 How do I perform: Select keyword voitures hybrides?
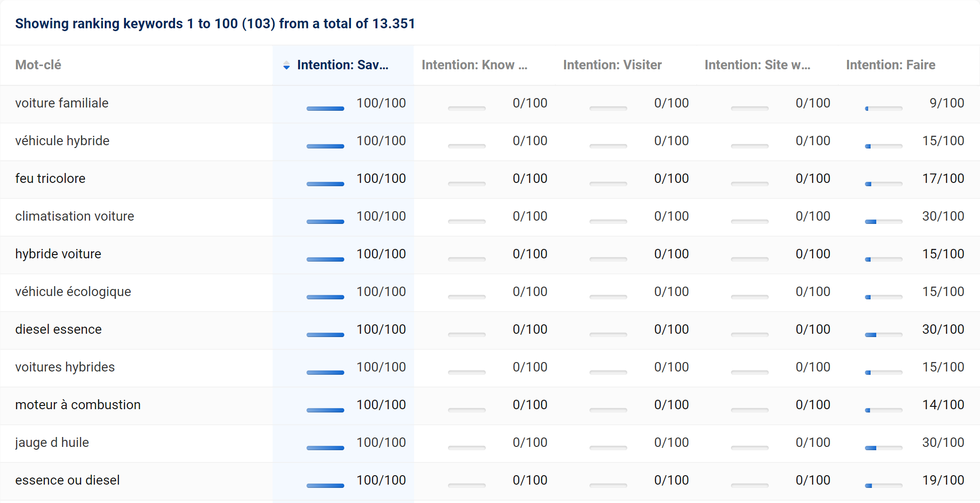[x=65, y=367]
